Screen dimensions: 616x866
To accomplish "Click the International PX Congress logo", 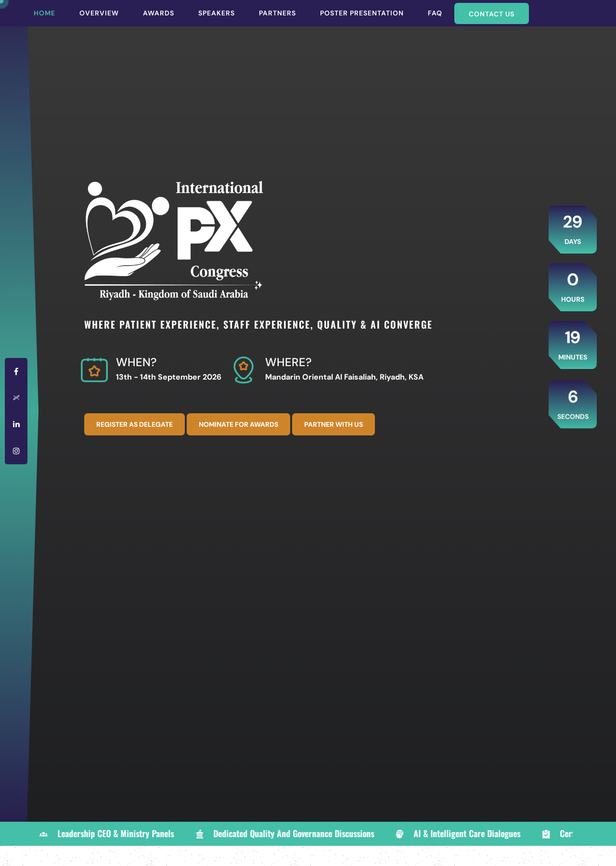I will [174, 240].
